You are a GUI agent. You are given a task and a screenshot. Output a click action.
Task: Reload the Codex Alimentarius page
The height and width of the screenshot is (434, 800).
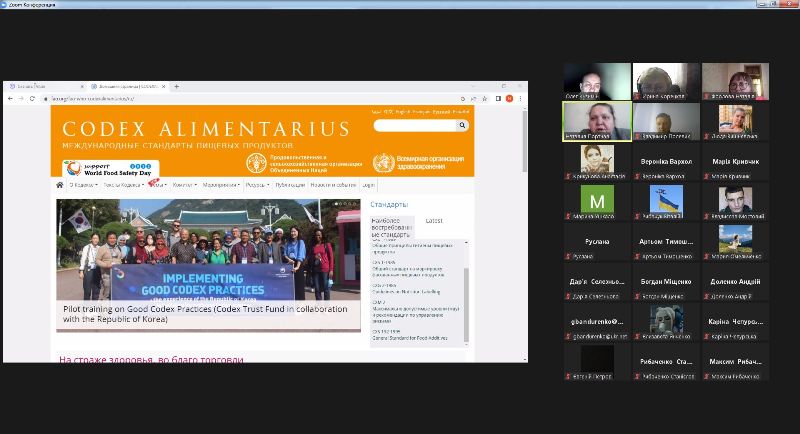point(32,98)
